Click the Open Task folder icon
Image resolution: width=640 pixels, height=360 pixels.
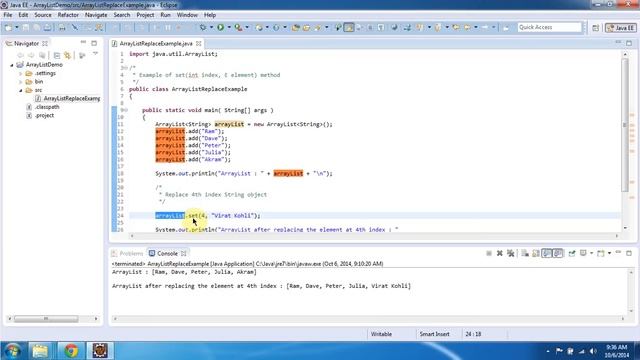(306, 27)
